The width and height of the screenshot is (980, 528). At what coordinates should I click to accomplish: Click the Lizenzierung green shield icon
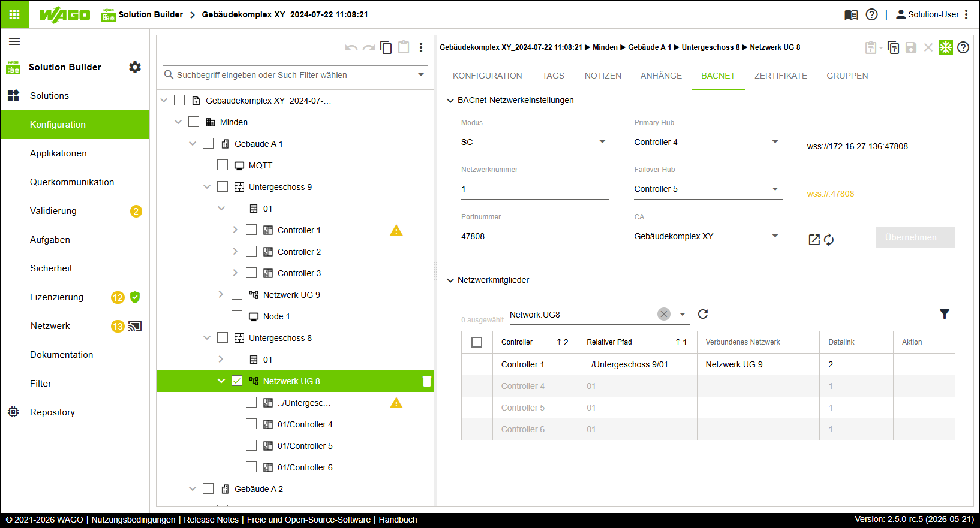(135, 297)
